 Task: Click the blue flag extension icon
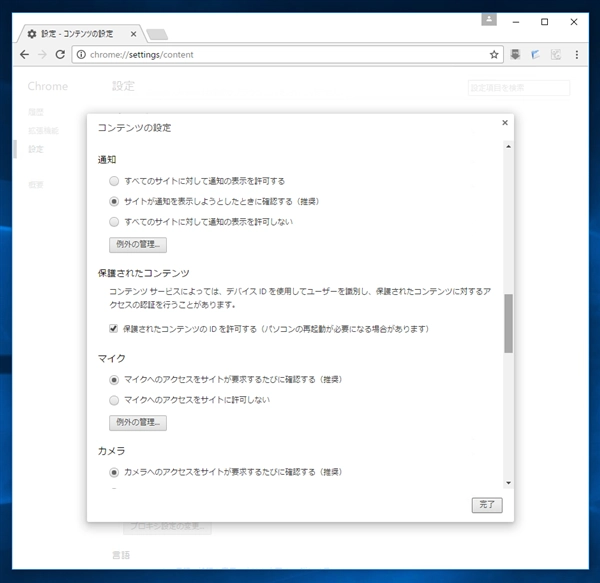click(x=535, y=55)
